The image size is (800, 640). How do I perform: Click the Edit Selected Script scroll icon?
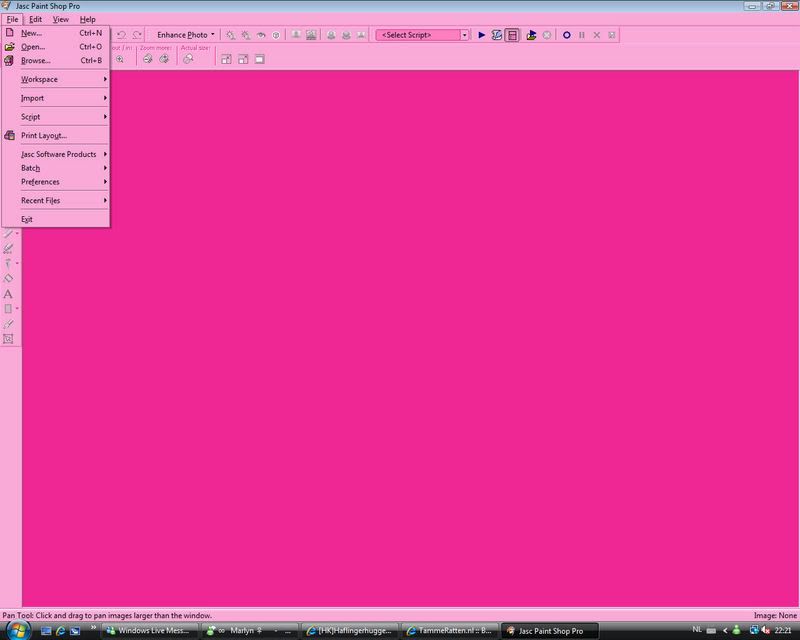click(496, 35)
